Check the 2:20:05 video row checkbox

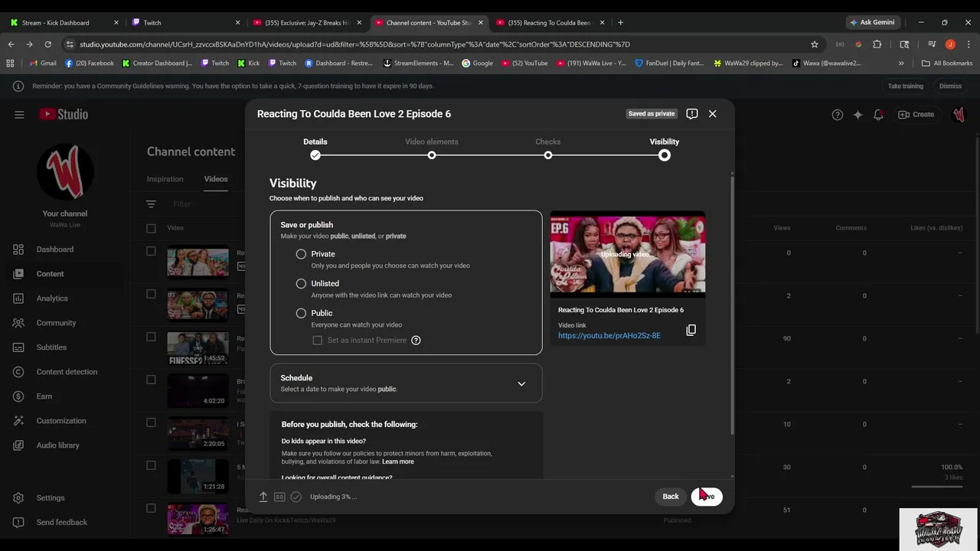click(x=151, y=422)
